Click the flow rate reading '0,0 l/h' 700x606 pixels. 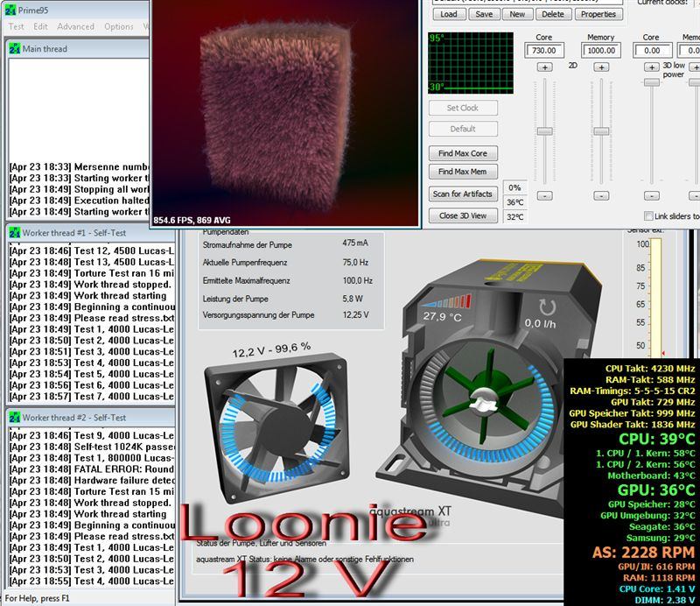pyautogui.click(x=540, y=323)
